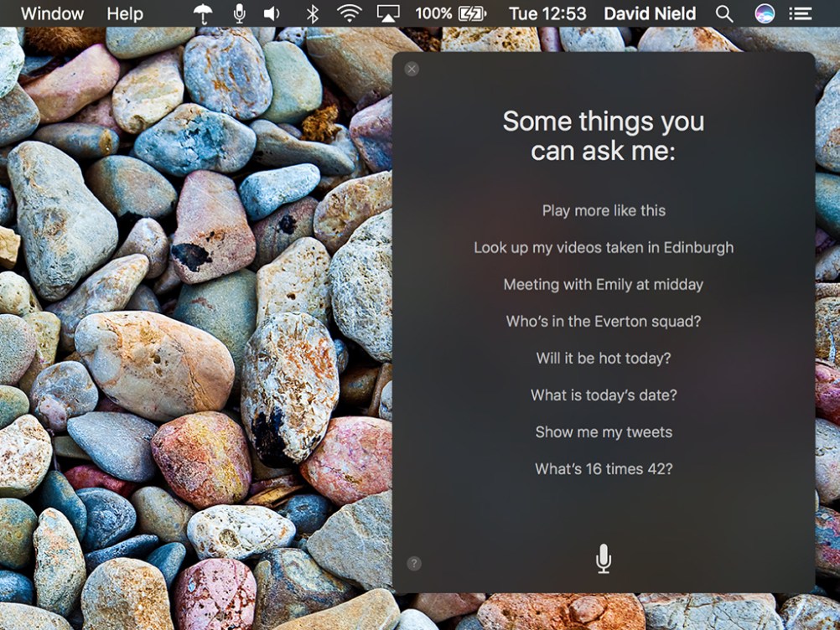Click the Siri microphone icon to speak
840x630 pixels.
[603, 558]
